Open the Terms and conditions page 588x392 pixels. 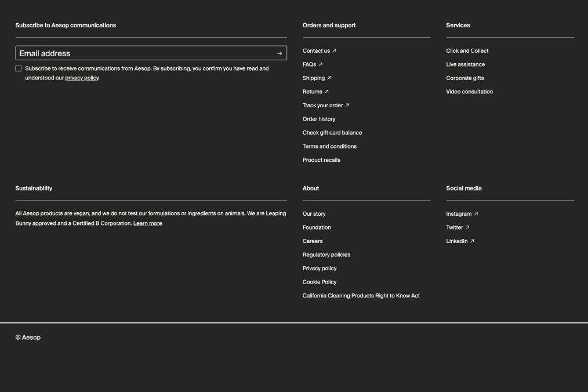pyautogui.click(x=329, y=146)
